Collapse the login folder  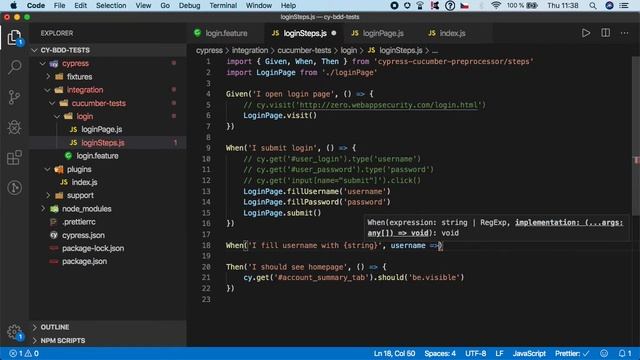57,116
